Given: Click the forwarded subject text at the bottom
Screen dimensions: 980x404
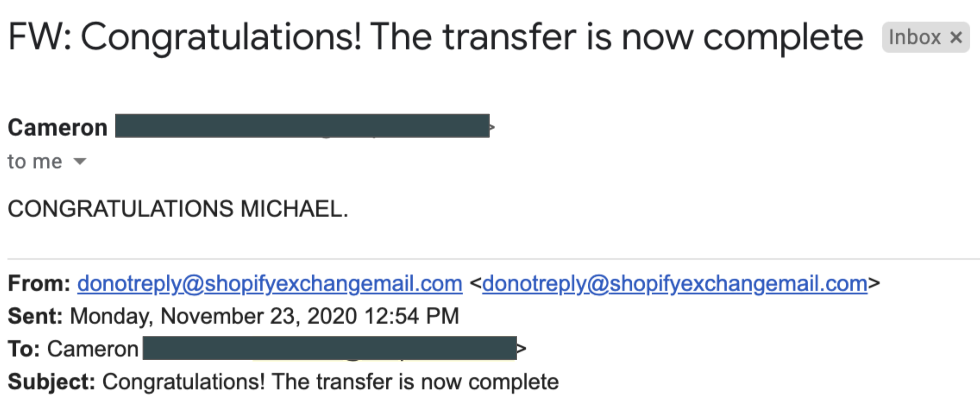Looking at the screenshot, I should pos(331,383).
